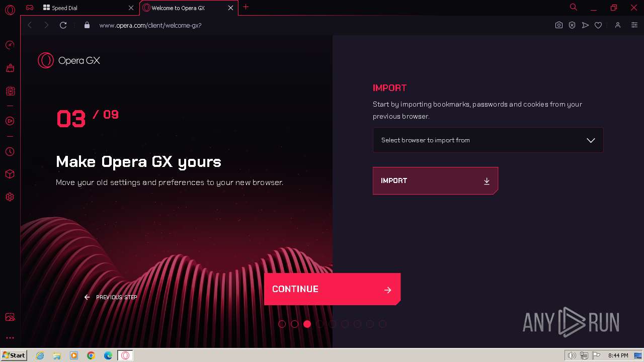Jump to the sixth pagination dot

(345, 324)
